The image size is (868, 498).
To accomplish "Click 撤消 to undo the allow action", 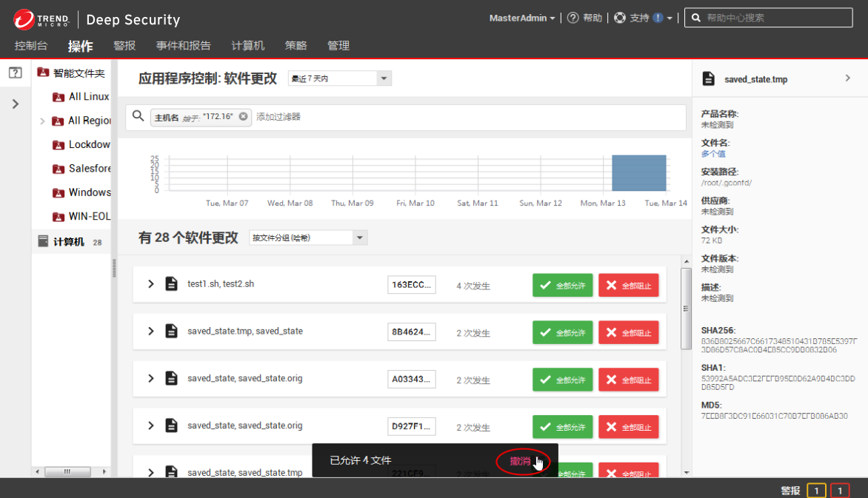I will [x=520, y=461].
